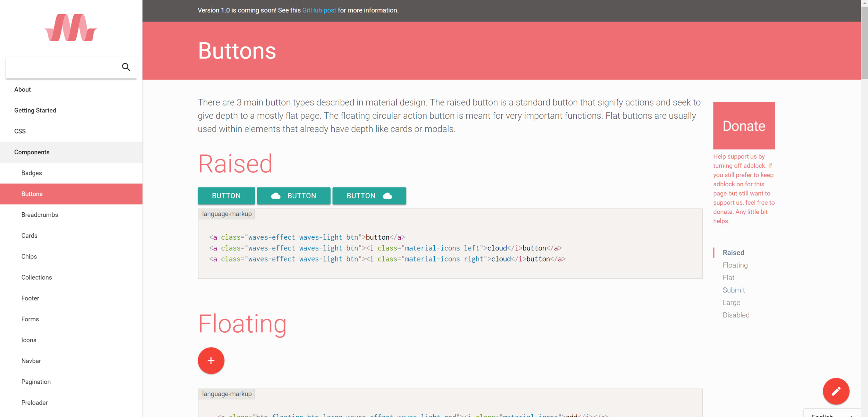Click the Materialize logo
868x417 pixels.
(71, 28)
